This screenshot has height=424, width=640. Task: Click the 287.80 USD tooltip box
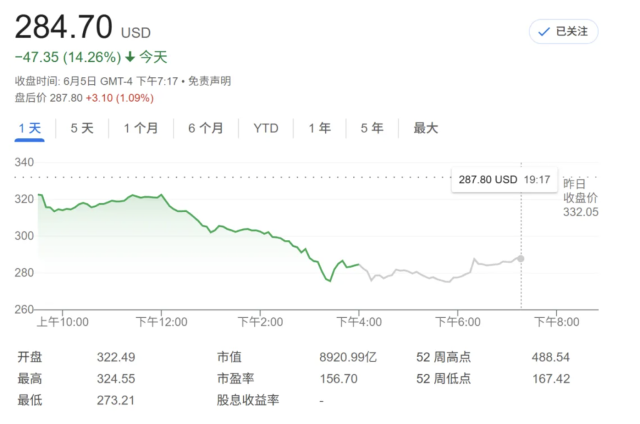tap(504, 180)
